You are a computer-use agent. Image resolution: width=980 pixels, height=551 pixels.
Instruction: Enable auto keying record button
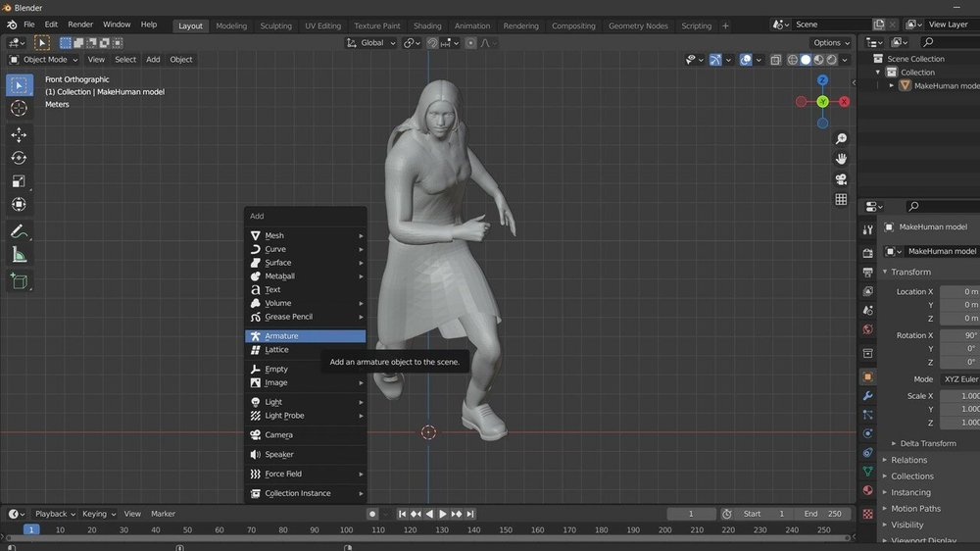[372, 514]
